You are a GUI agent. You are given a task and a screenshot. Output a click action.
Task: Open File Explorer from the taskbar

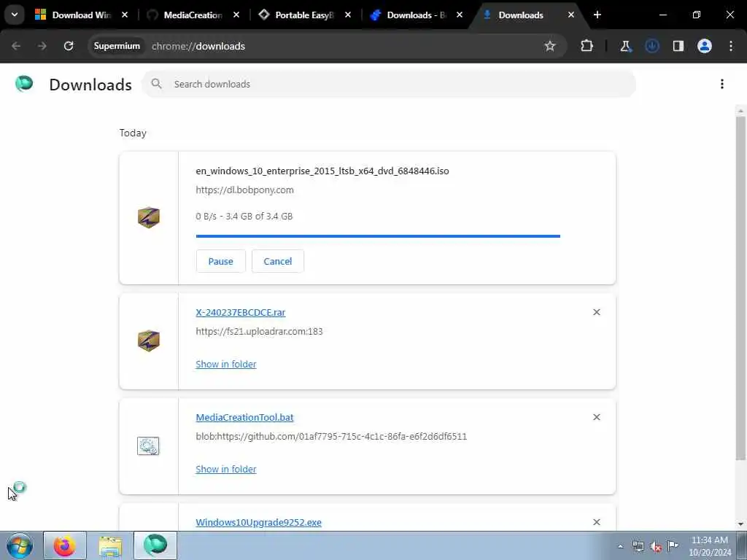(x=111, y=545)
